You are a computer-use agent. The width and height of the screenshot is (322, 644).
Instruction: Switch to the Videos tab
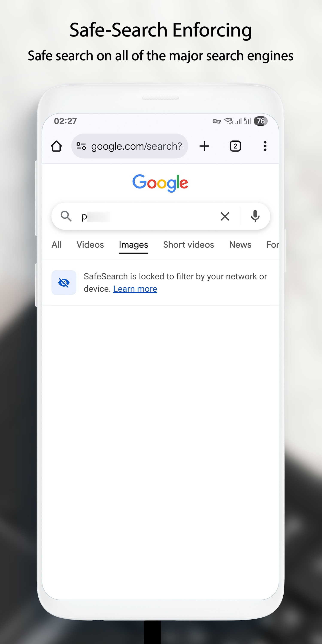click(x=90, y=245)
